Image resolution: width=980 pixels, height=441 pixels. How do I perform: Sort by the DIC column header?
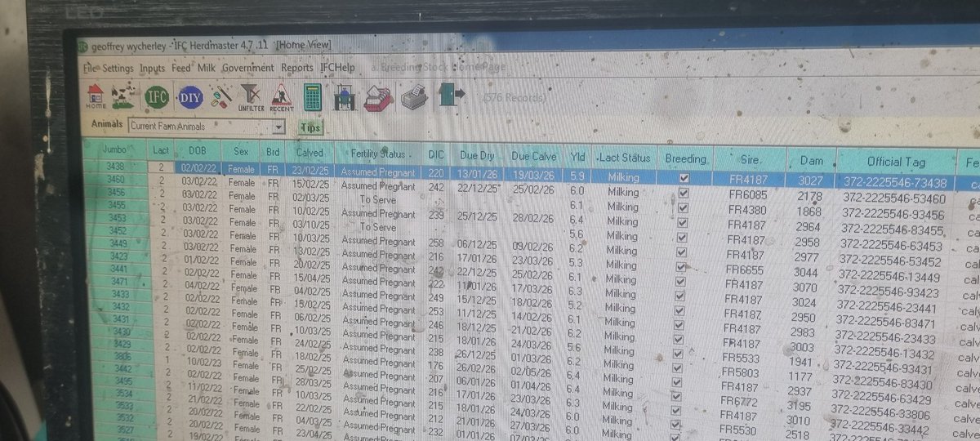pos(436,154)
